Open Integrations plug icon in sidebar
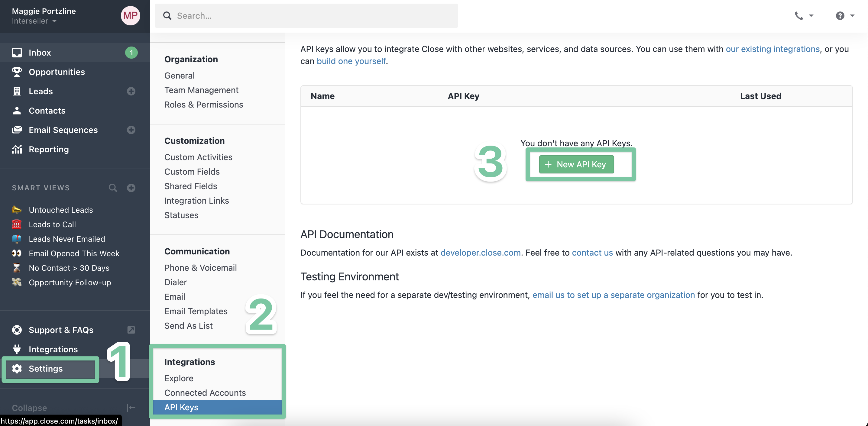 point(17,349)
